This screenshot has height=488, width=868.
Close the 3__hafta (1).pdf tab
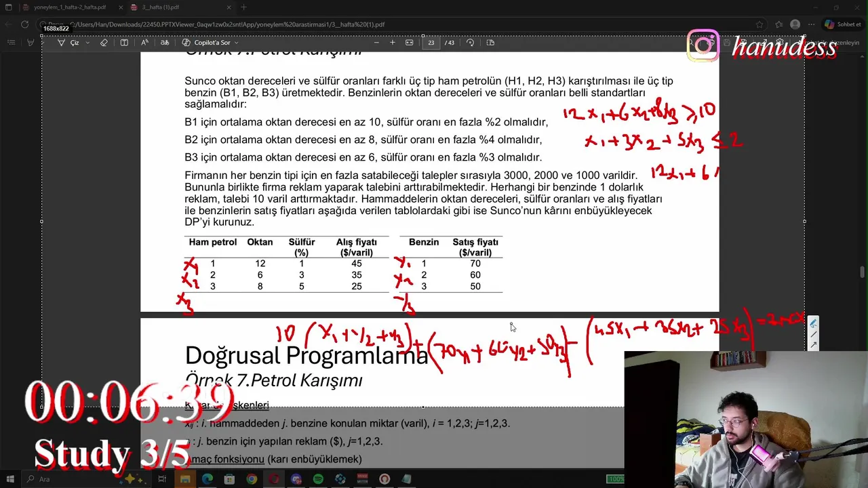[229, 7]
